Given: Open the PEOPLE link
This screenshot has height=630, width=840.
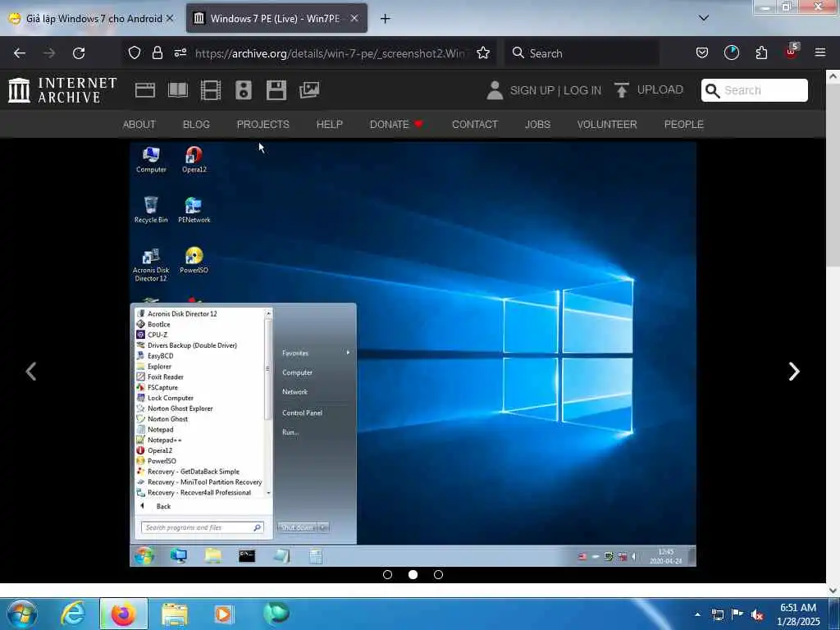Looking at the screenshot, I should coord(683,125).
